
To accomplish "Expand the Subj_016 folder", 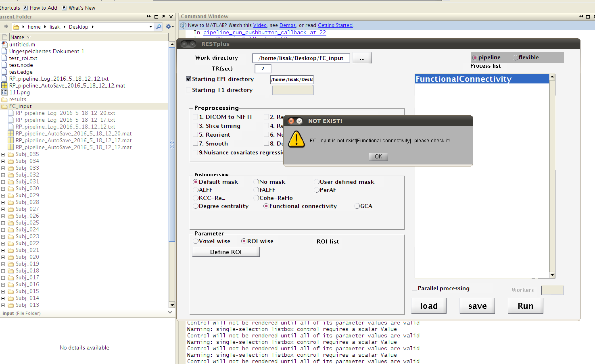I will click(x=3, y=285).
